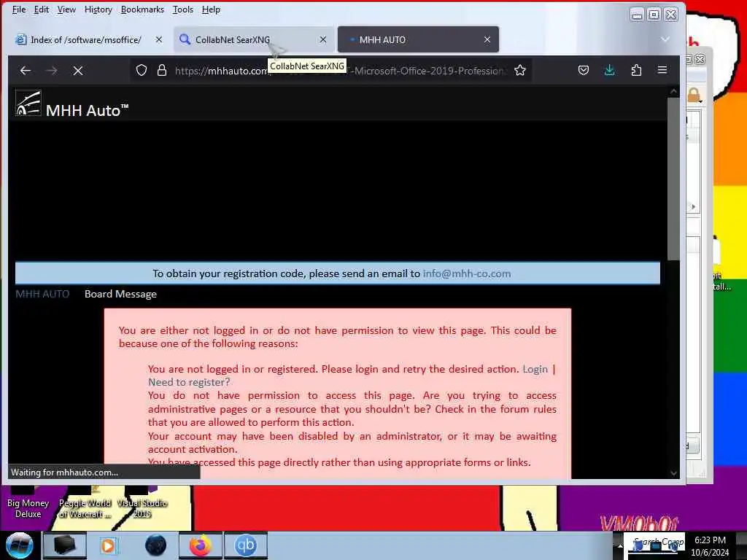Screen dimensions: 747x560
Task: Close the CollabNet SearXNG tab
Action: click(323, 39)
